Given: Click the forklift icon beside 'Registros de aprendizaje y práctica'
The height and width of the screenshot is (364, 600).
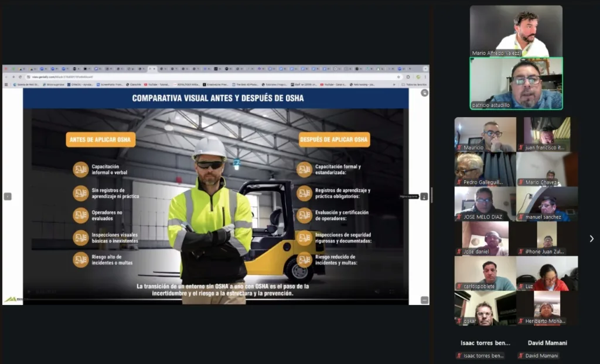Looking at the screenshot, I should coord(304,193).
